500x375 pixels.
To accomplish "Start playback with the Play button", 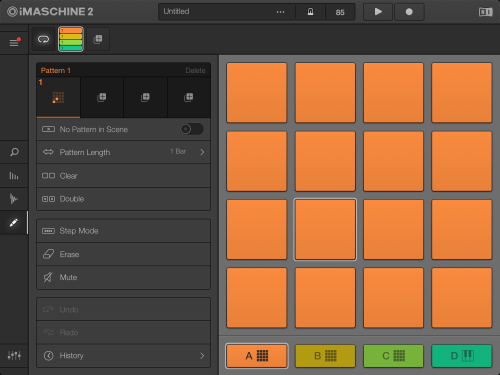I will (378, 12).
